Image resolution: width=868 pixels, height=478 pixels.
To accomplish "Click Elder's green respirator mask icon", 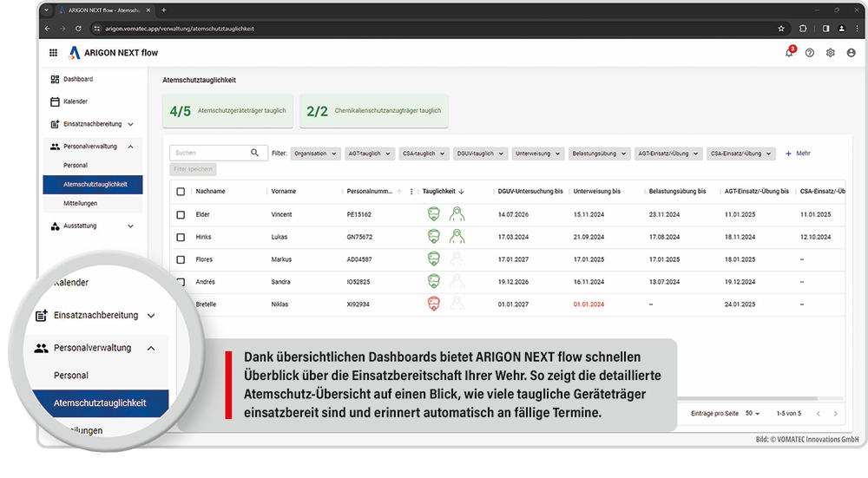I will 434,213.
